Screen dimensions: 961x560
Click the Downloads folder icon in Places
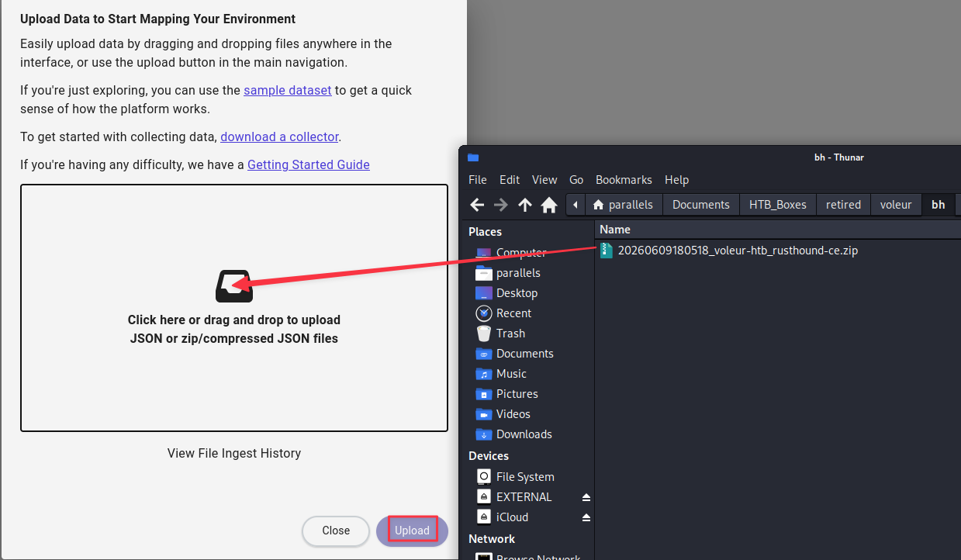tap(483, 434)
